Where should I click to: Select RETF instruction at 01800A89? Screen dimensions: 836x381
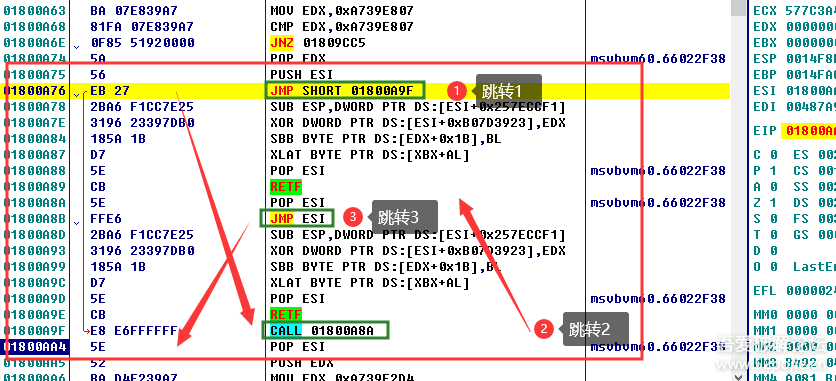[286, 187]
